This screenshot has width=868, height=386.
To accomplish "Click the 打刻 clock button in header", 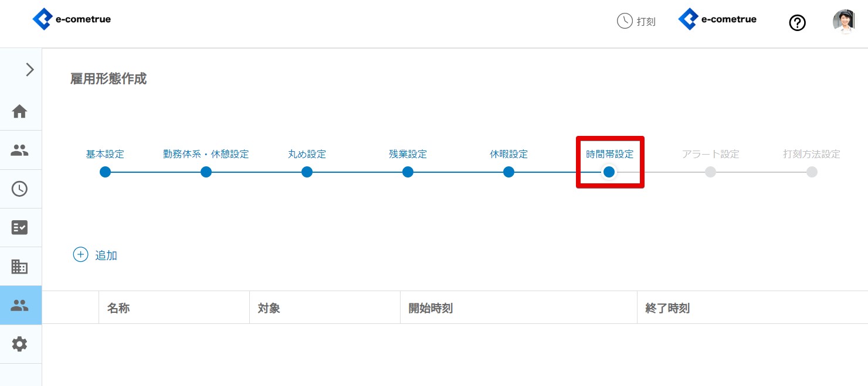I will (x=636, y=21).
